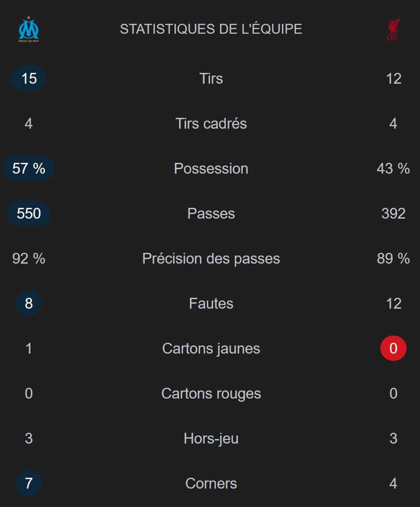
Task: Click the Précision des passes label
Action: coord(211,258)
